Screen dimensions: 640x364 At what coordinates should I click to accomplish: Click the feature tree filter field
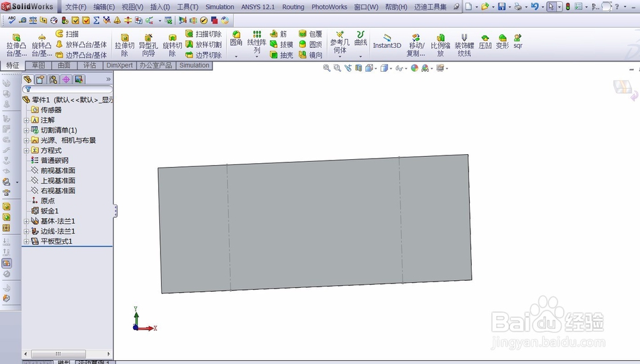[x=67, y=89]
